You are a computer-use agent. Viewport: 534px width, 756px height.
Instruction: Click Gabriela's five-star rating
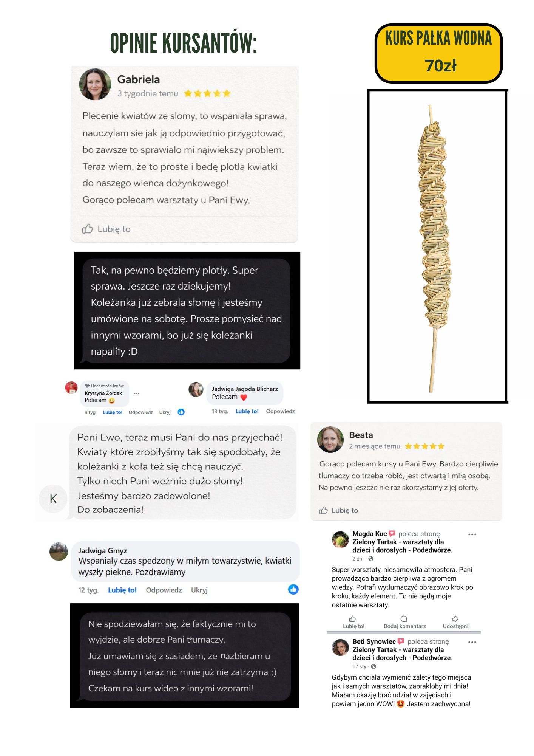tap(207, 93)
